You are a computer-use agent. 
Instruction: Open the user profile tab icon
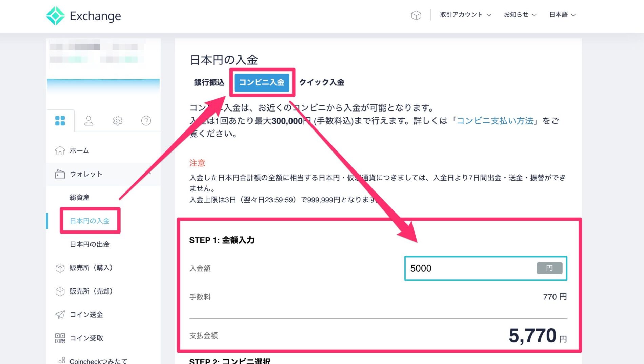click(89, 121)
